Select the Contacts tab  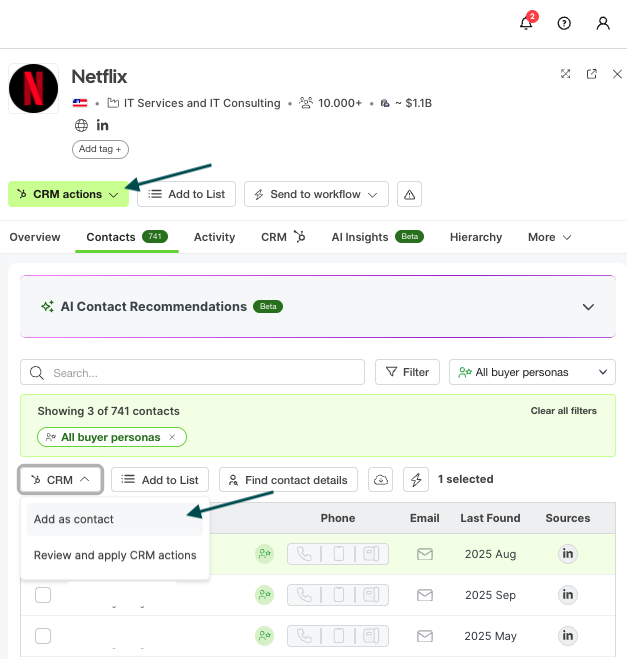coord(127,237)
